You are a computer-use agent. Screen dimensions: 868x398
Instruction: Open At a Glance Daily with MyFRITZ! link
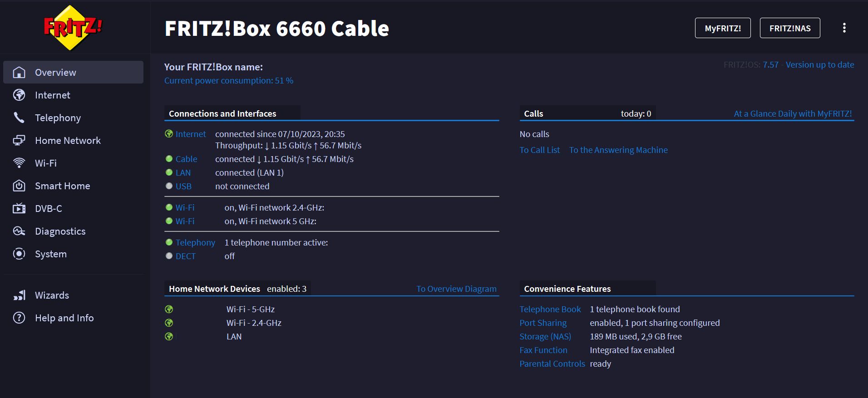point(793,113)
